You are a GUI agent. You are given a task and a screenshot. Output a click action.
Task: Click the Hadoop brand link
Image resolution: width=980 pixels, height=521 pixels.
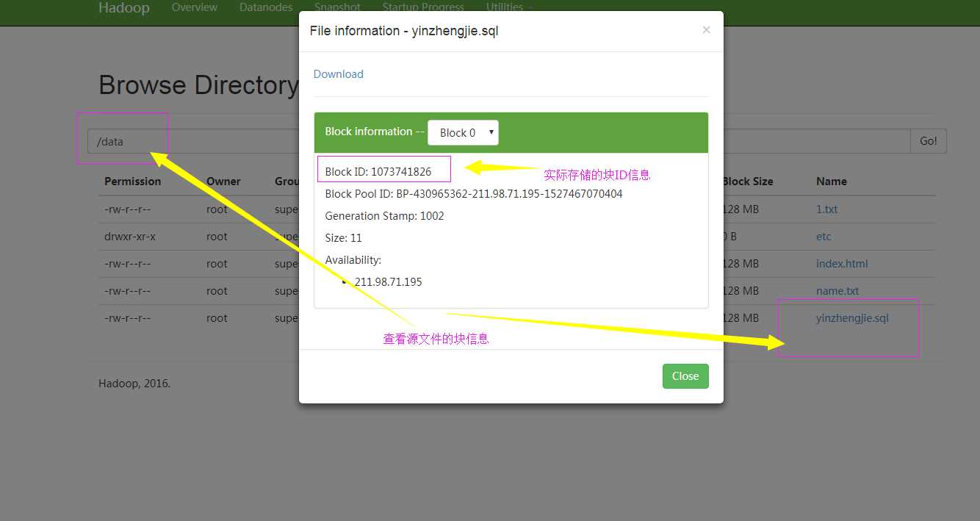(x=124, y=8)
